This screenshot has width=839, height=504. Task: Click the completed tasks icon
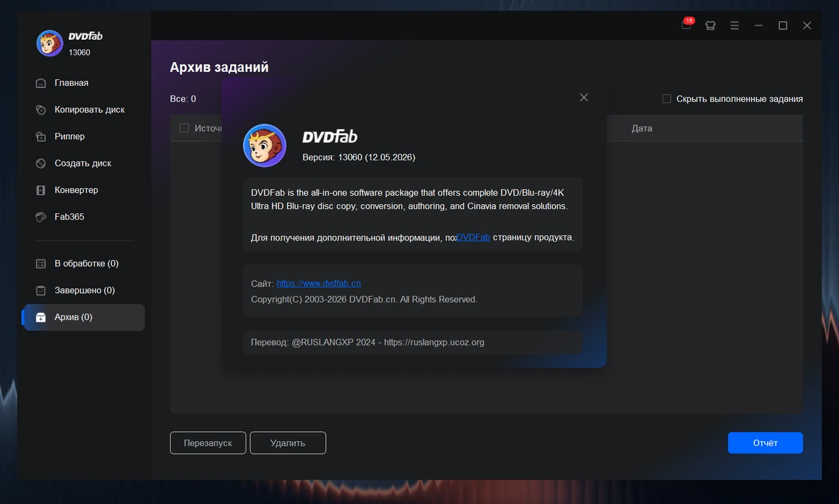[x=41, y=290]
